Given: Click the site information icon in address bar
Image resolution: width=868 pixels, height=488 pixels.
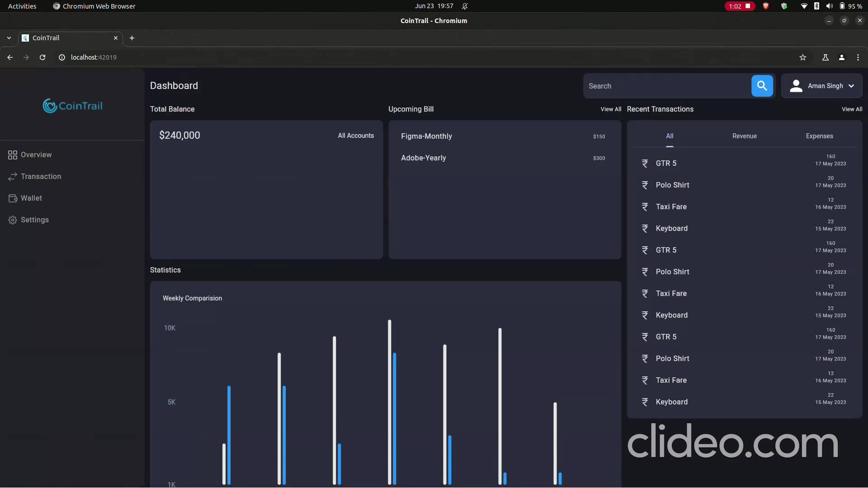Looking at the screenshot, I should coord(62,57).
